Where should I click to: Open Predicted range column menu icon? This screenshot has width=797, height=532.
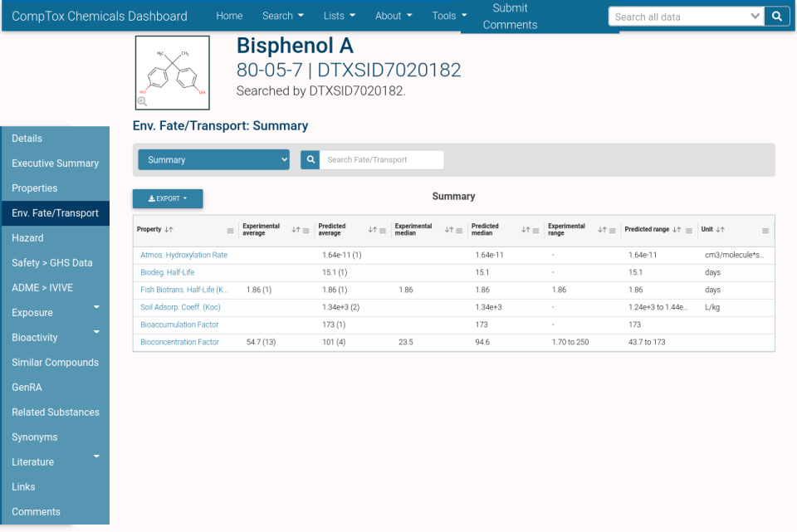(689, 231)
